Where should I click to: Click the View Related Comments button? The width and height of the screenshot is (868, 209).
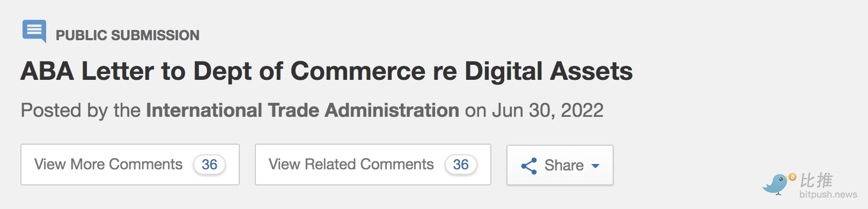[x=373, y=165]
